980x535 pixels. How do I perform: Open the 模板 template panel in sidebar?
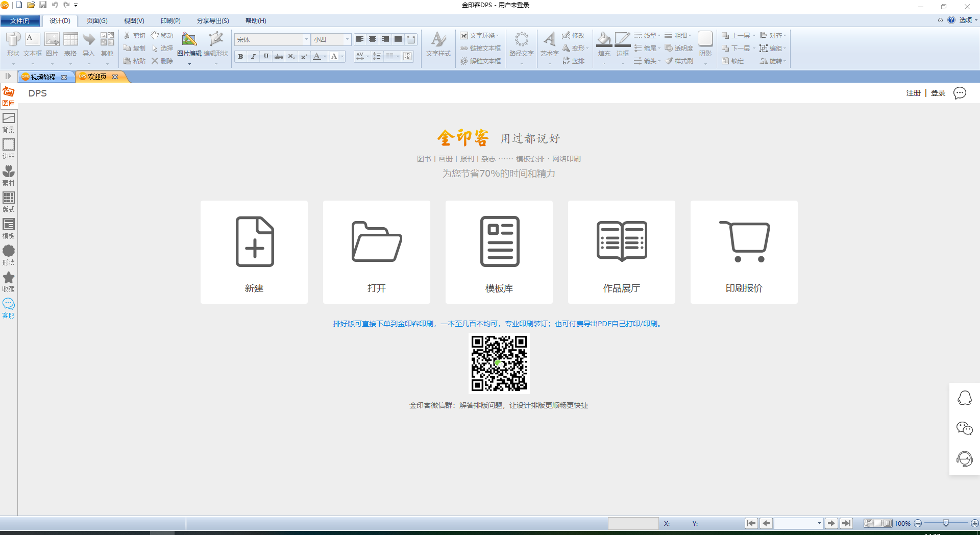pos(9,229)
